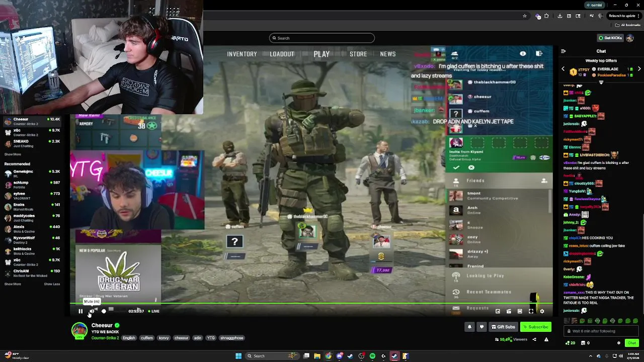Decline the Kiyomi invite X icon
The image size is (644, 362).
(471, 167)
